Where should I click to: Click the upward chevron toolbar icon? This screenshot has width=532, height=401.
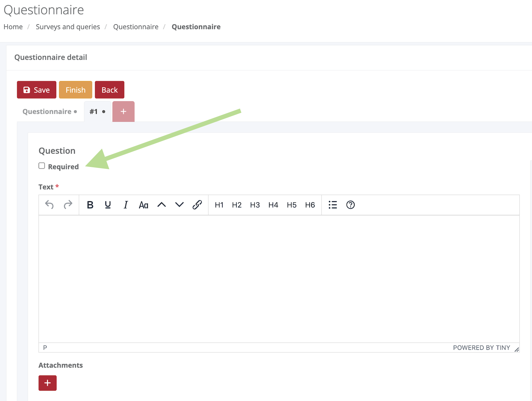[x=162, y=205]
